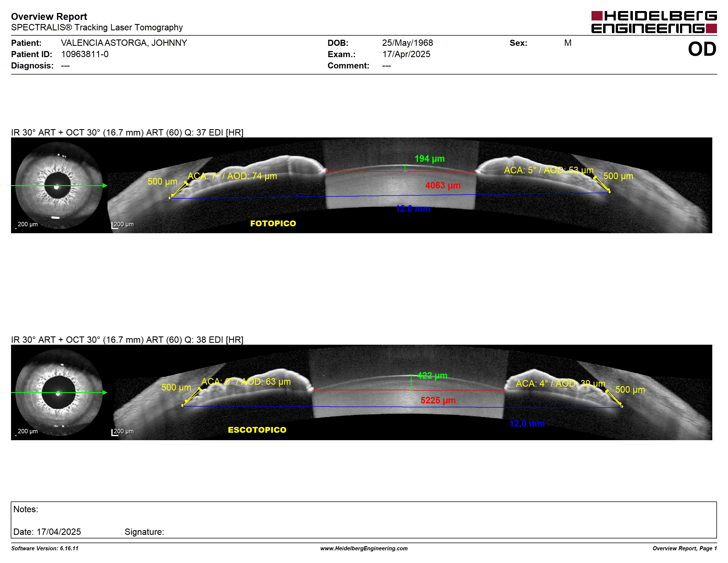Click the 200 µm scale on top eye thumbnail
The image size is (728, 563).
coord(27,224)
